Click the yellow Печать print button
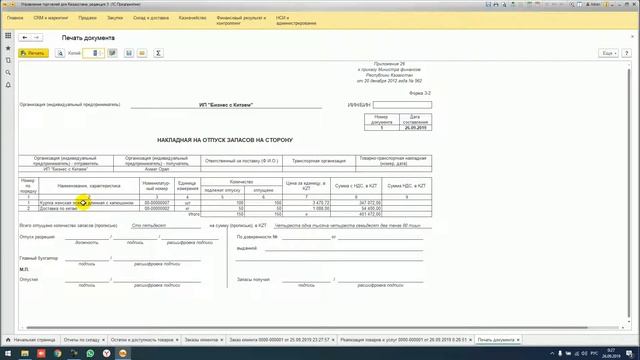The height and width of the screenshot is (360, 640). (33, 53)
